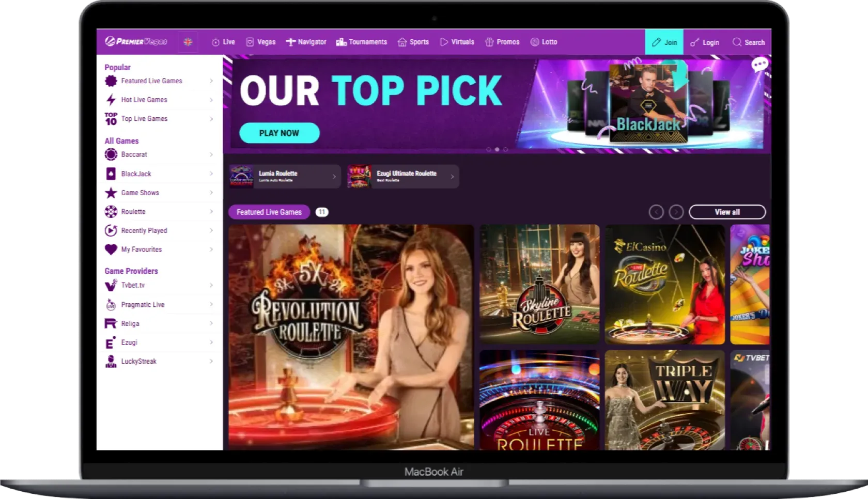Expand Top Live Games chevron

(x=211, y=119)
